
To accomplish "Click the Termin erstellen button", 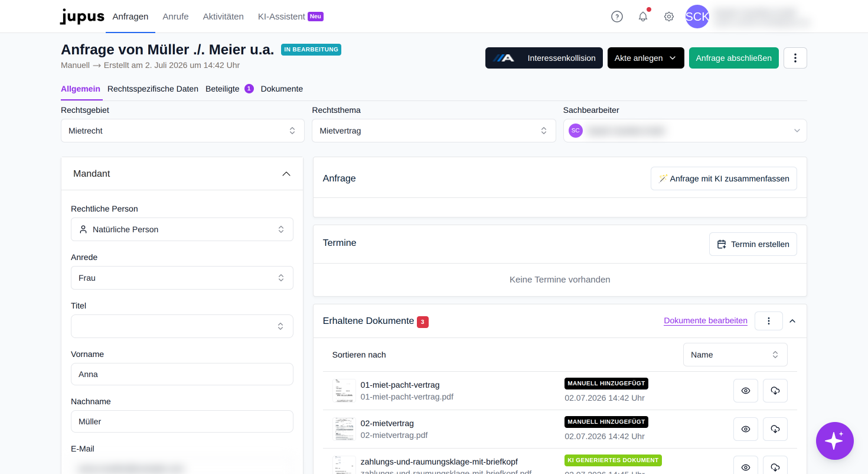I will click(753, 244).
